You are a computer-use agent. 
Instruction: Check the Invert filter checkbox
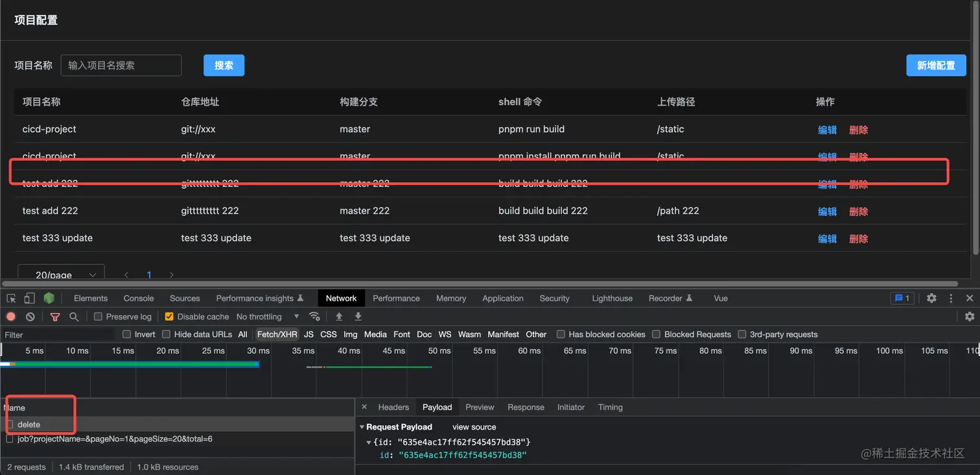[x=127, y=334]
